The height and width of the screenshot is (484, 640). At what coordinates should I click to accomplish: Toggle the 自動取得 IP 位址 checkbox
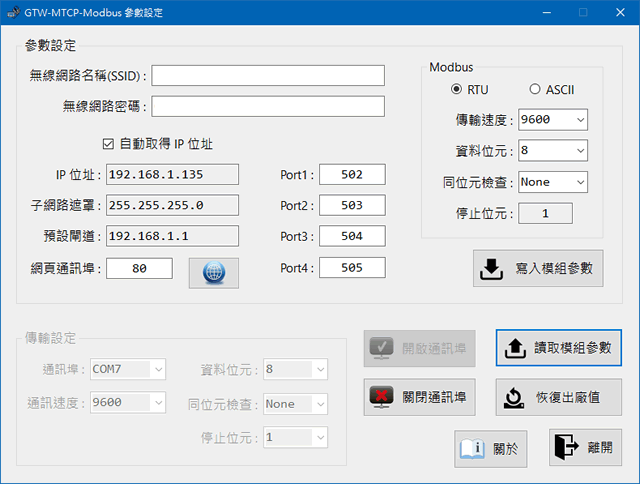point(109,144)
